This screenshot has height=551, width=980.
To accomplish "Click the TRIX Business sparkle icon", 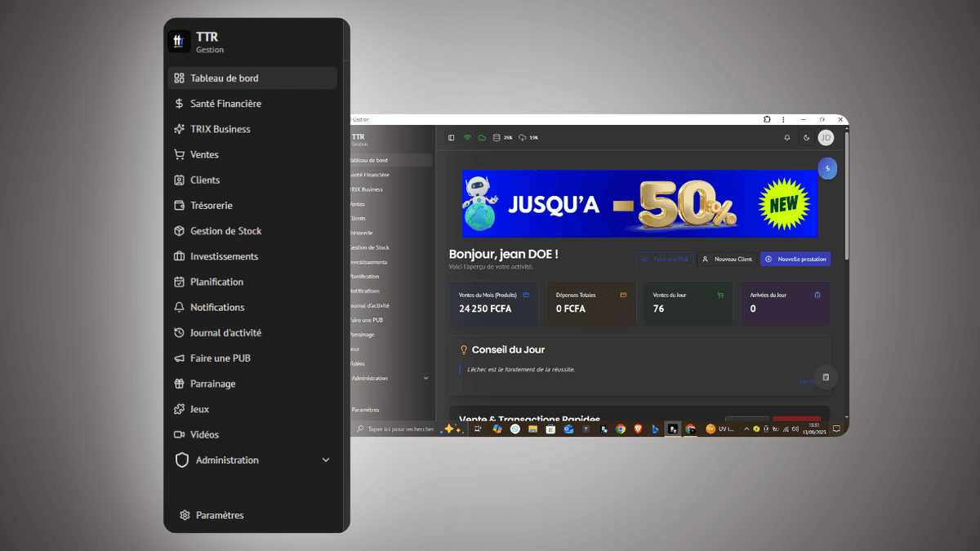I will [180, 129].
